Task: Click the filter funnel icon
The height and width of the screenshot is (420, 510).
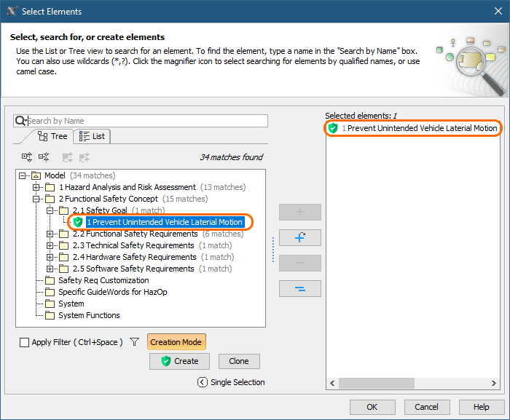Action: coord(134,342)
